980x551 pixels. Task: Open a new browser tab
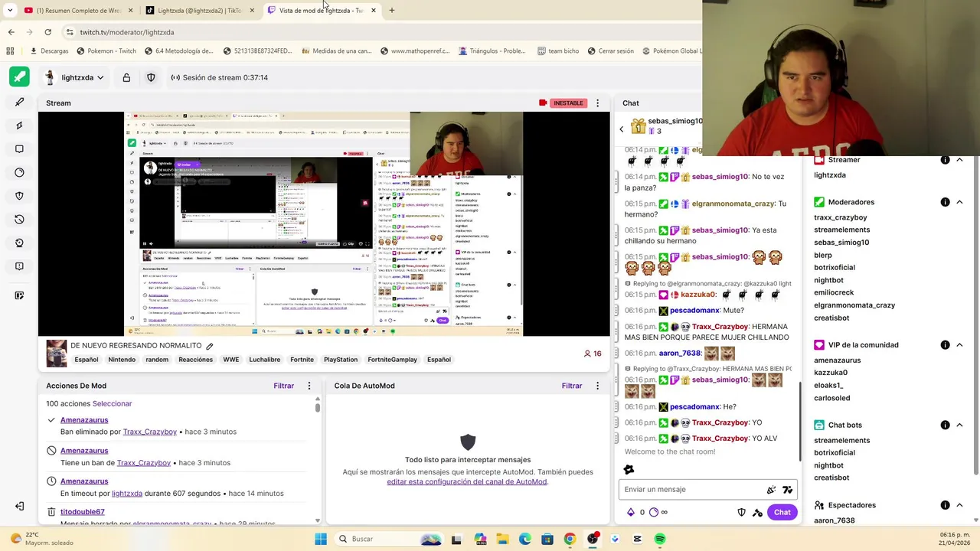pos(391,10)
